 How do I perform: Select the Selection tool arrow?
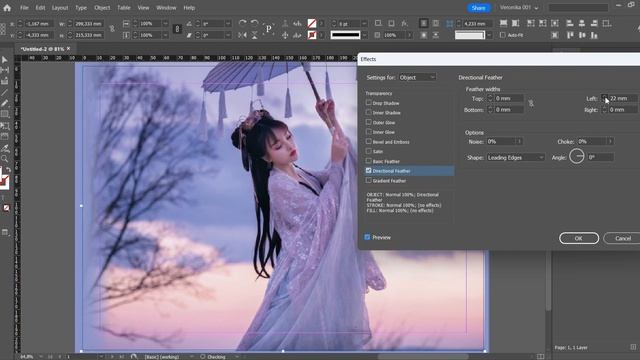click(4, 60)
